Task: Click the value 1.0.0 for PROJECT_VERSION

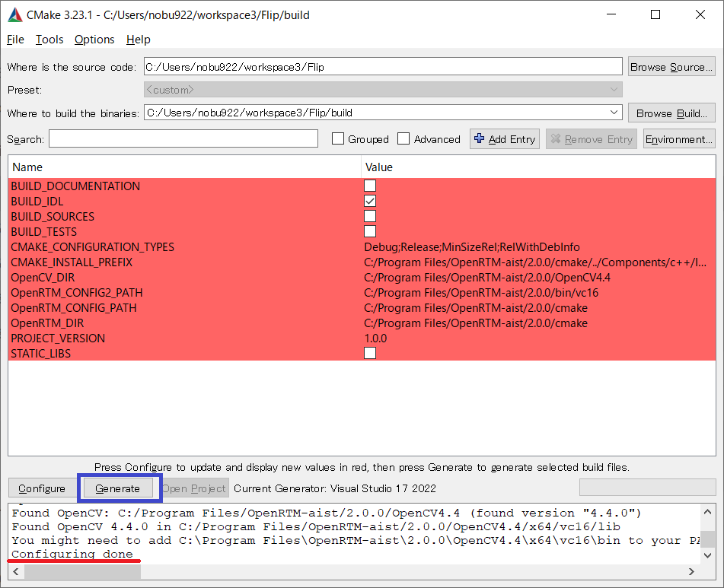Action: (375, 338)
